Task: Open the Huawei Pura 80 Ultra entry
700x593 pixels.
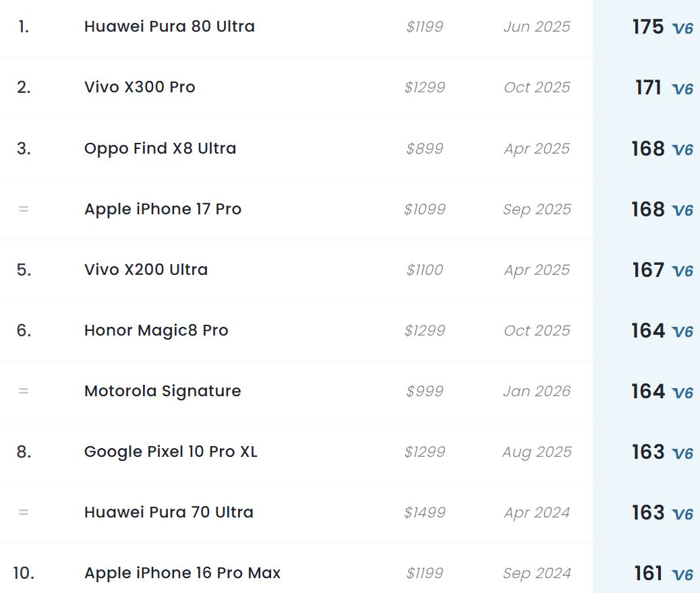Action: 169,27
